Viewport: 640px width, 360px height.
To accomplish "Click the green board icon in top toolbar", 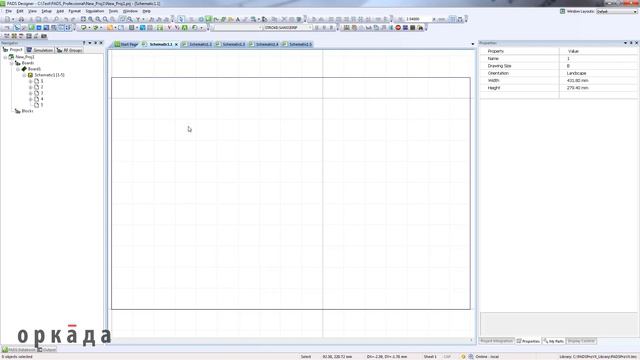I will click(208, 19).
